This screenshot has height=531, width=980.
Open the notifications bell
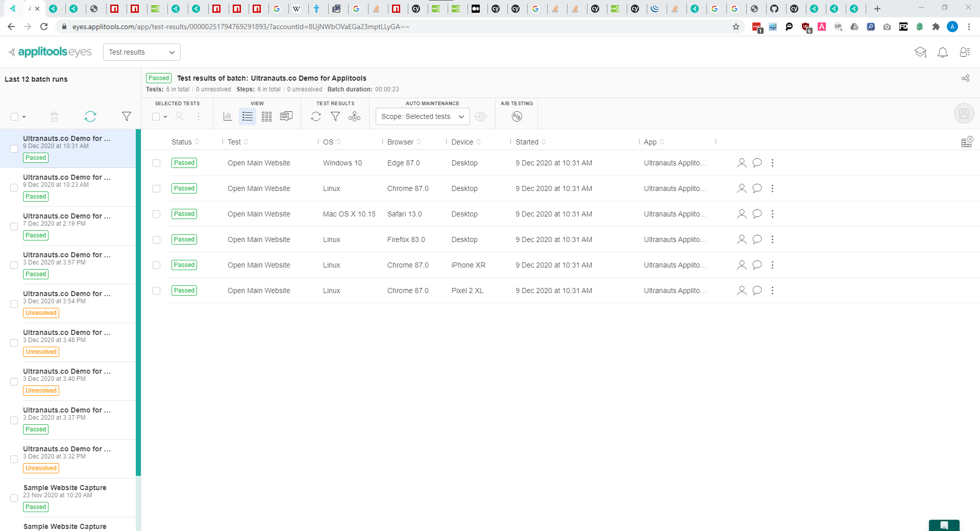(x=943, y=52)
